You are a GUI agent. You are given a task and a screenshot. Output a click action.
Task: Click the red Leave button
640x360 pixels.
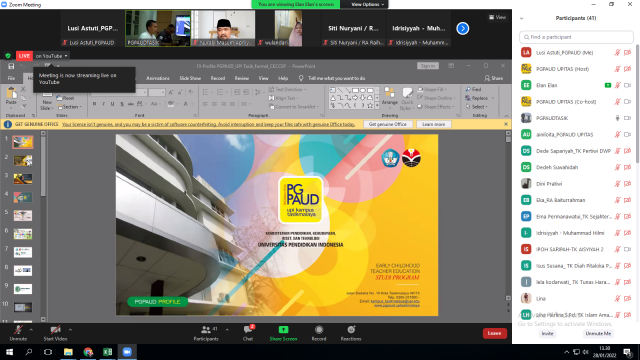(x=495, y=333)
